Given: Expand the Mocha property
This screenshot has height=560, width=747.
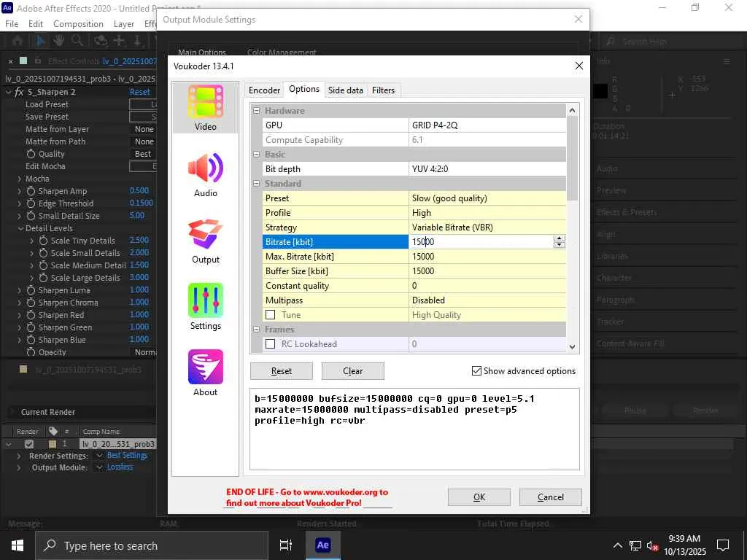Looking at the screenshot, I should (20, 179).
